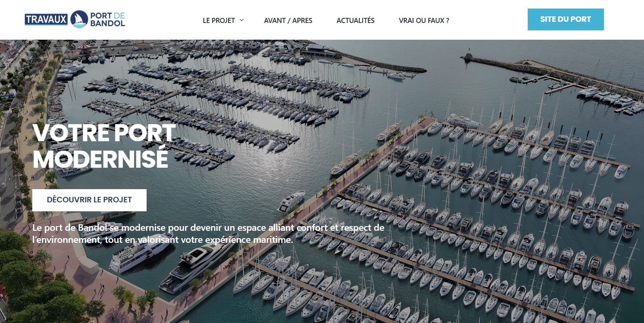644x323 pixels.
Task: Click the paragraph about Bandol port modernisation
Action: (x=208, y=234)
